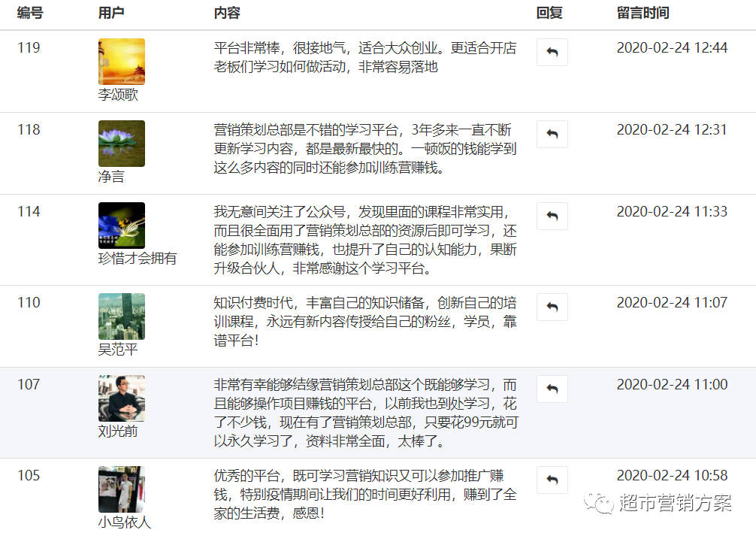Click comment number 119
Image resolution: width=756 pixels, height=536 pixels.
tap(29, 48)
